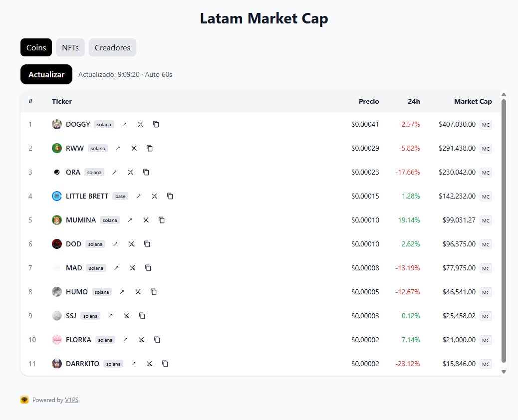Toggle the MC badge for DOGGY
518x420 pixels.
486,125
